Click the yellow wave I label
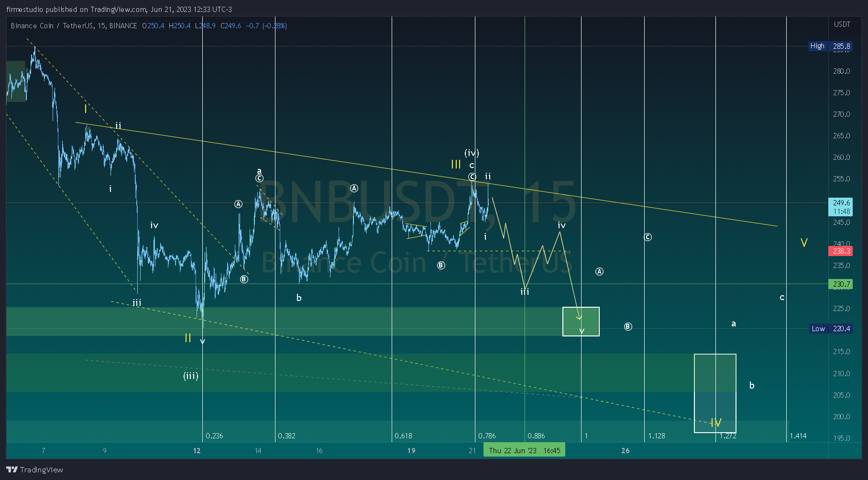Screen dimensions: 868x480 tap(86, 109)
